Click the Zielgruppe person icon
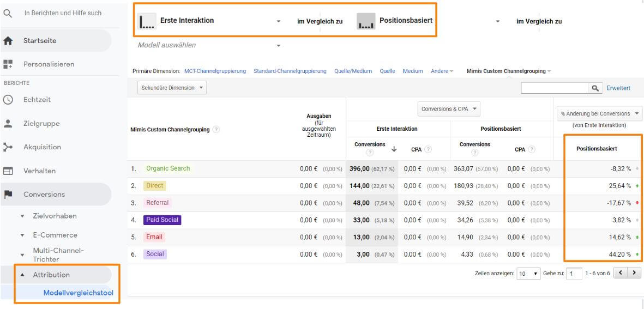The height and width of the screenshot is (309, 644). click(x=8, y=124)
